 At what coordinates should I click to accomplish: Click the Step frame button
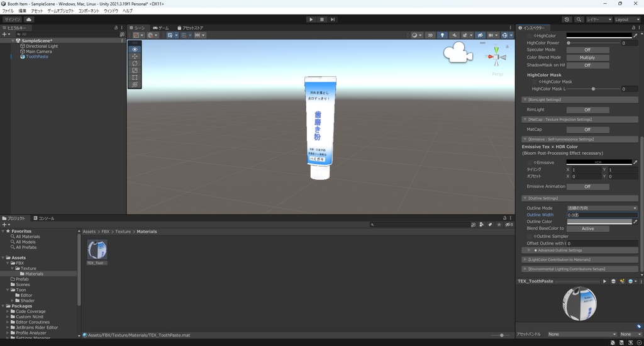point(333,20)
